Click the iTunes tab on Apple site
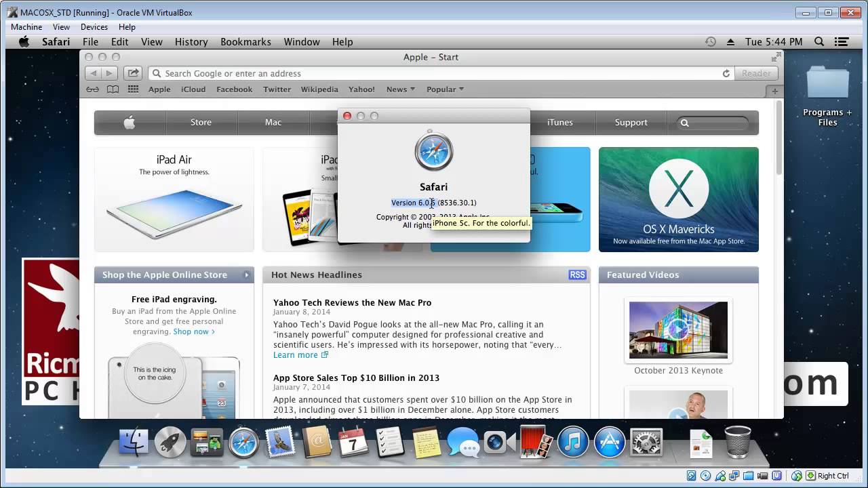Viewport: 868px width, 488px height. (x=560, y=123)
